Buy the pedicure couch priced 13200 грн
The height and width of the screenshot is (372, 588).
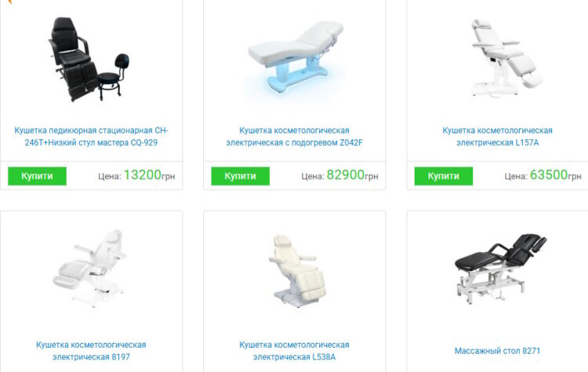coord(37,176)
